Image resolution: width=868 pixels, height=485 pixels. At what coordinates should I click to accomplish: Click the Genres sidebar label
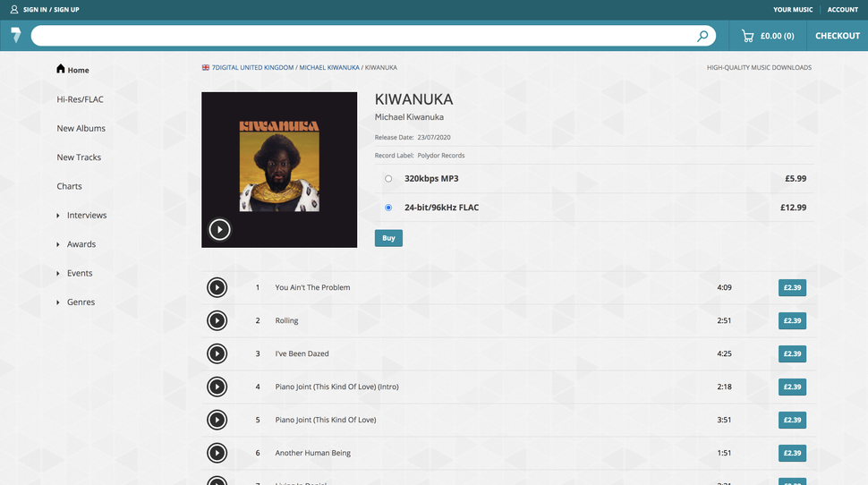coord(81,302)
